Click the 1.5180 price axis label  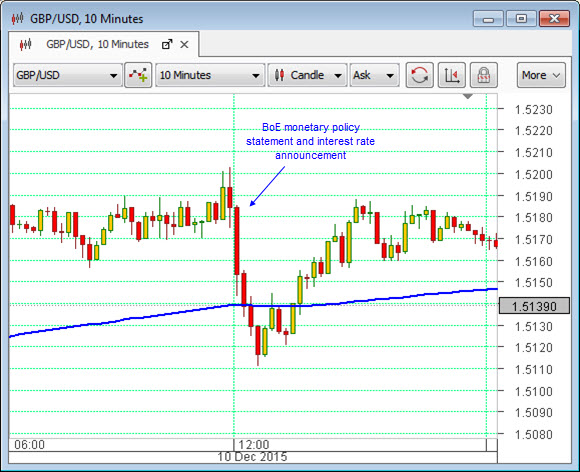click(533, 218)
